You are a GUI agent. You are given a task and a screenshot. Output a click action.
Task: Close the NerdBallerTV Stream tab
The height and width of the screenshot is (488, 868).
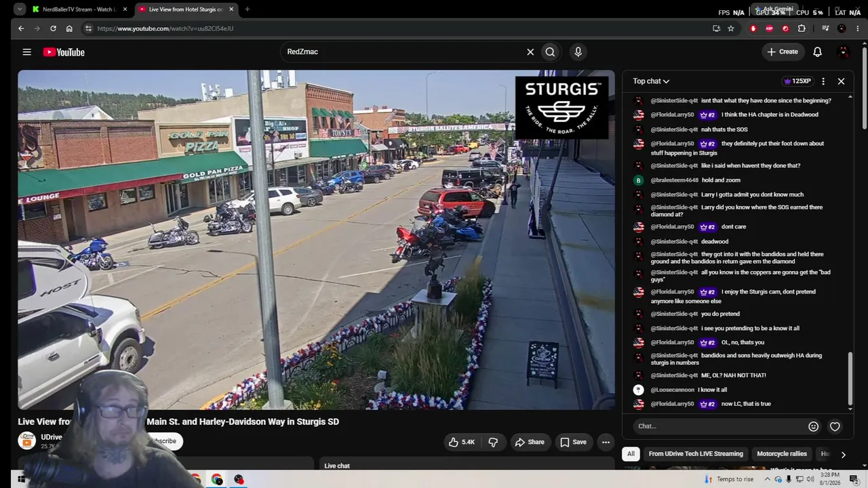click(125, 9)
